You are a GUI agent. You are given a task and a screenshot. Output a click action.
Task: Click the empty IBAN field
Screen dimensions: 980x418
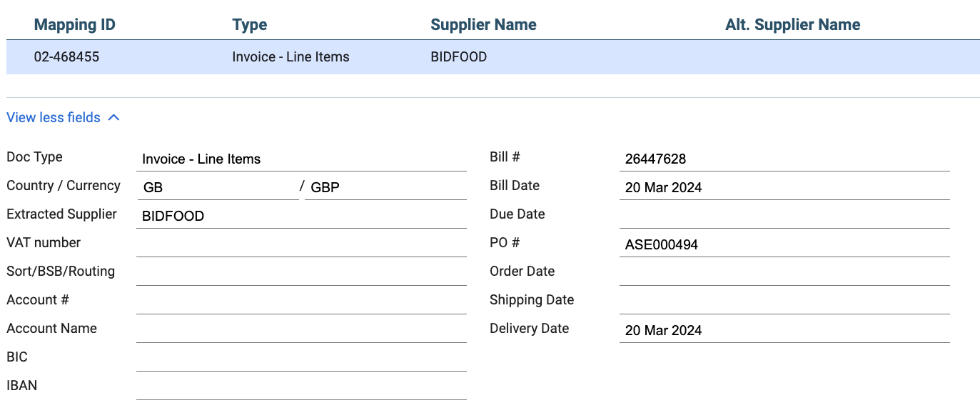(x=301, y=387)
